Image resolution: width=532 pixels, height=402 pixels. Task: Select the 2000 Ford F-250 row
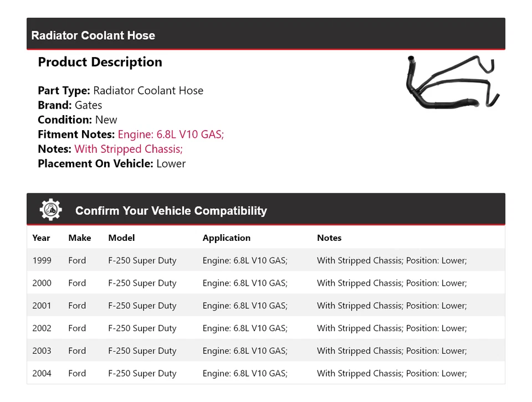click(265, 283)
